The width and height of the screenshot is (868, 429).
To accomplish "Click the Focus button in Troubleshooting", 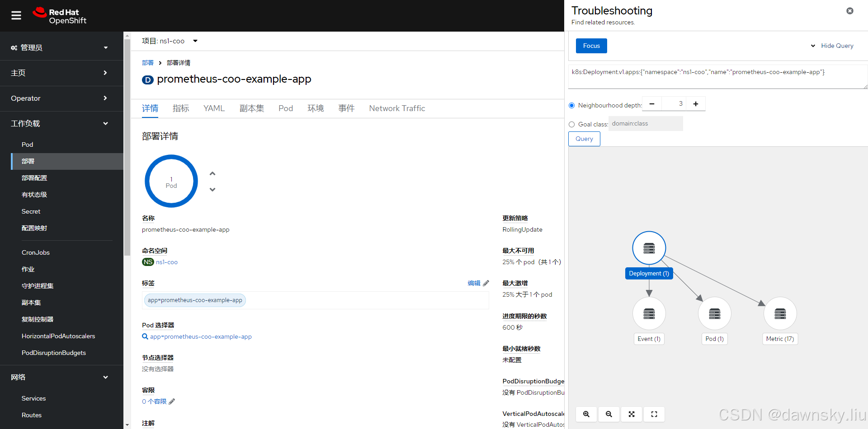I will tap(591, 46).
